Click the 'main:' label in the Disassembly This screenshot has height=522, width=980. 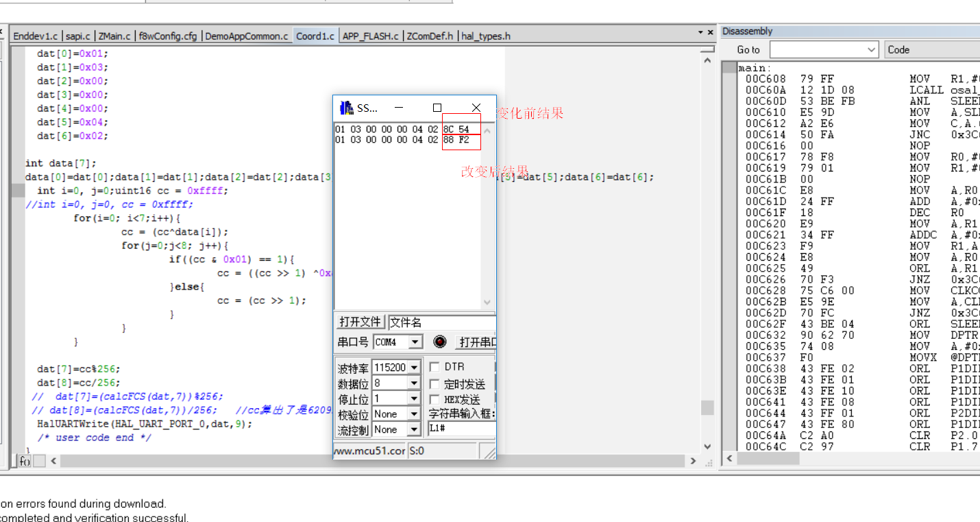pyautogui.click(x=755, y=68)
